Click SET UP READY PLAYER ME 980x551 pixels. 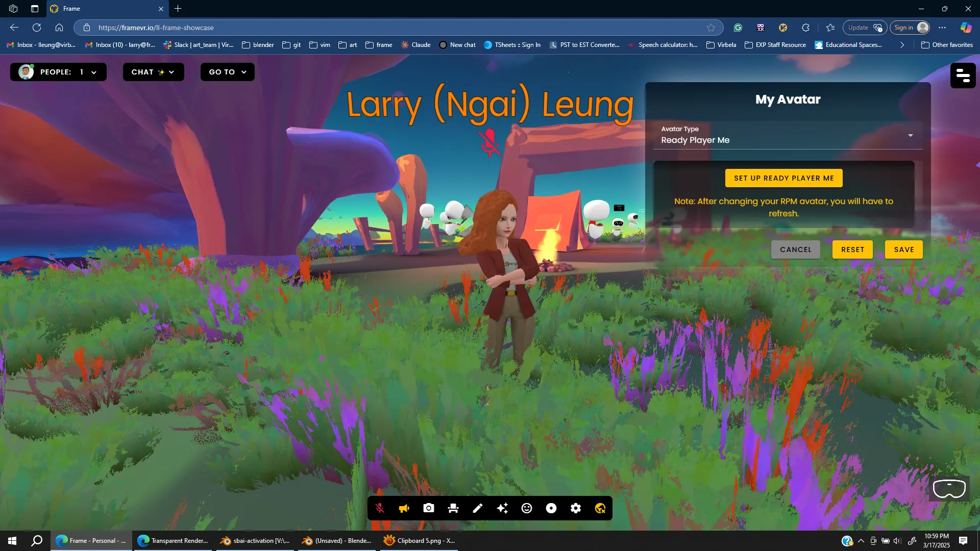pos(783,178)
